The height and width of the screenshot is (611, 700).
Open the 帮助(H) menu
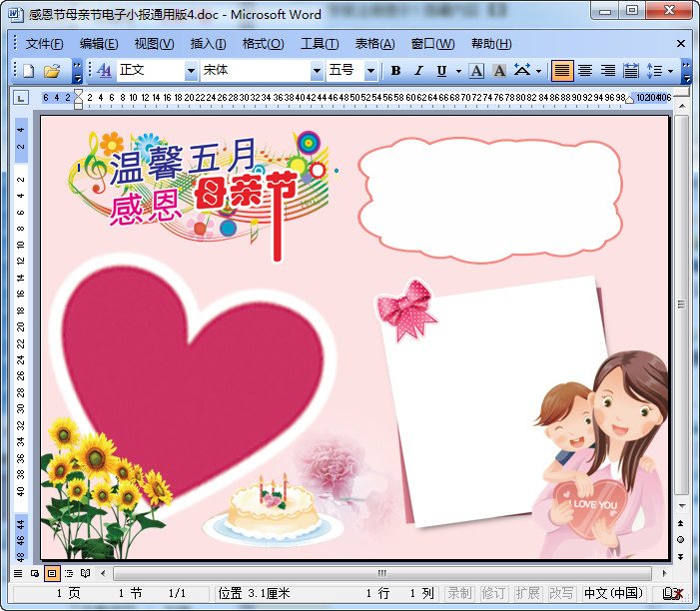click(491, 44)
